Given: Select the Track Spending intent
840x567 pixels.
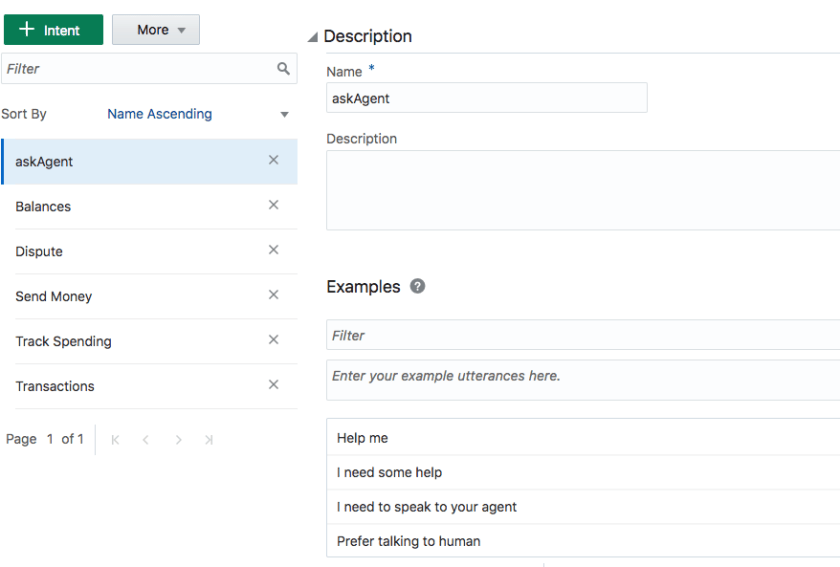Looking at the screenshot, I should coord(63,342).
